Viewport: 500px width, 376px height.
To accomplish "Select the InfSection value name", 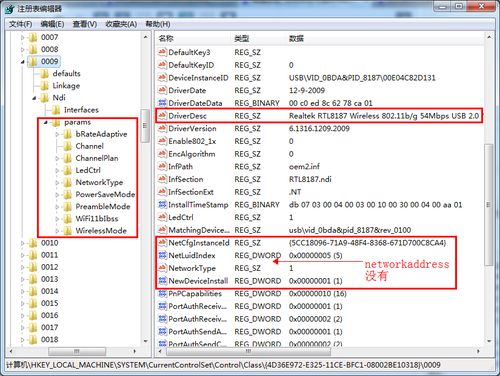I will point(186,179).
